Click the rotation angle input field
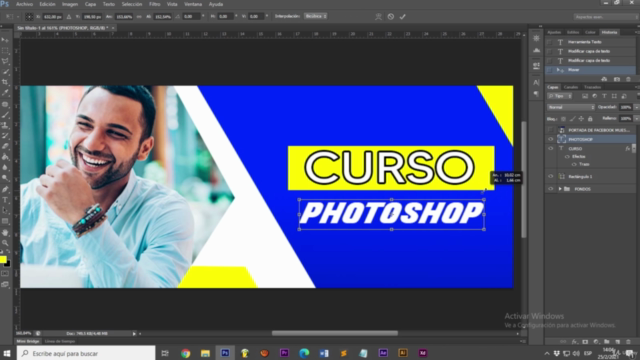640x360 pixels. 191,17
